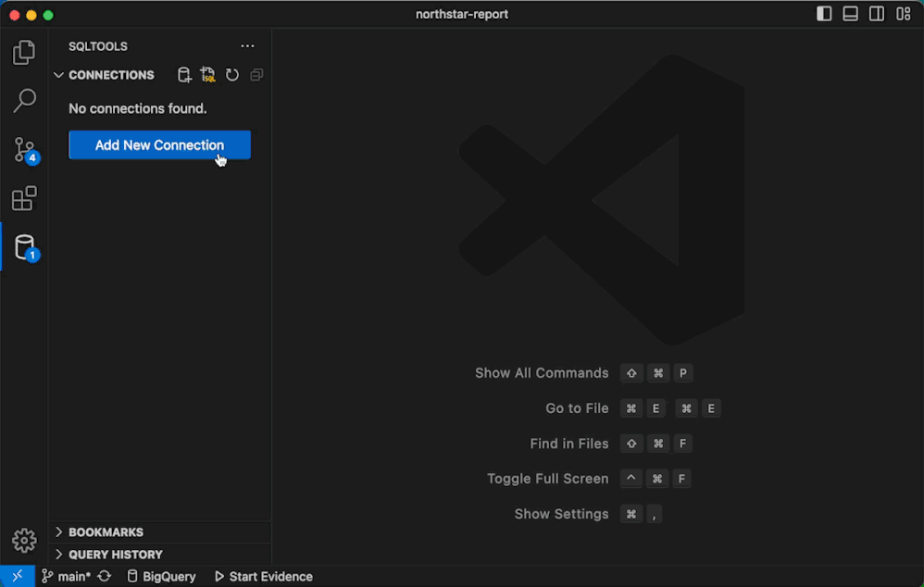Click the 'Find in Files' label

pyautogui.click(x=569, y=443)
